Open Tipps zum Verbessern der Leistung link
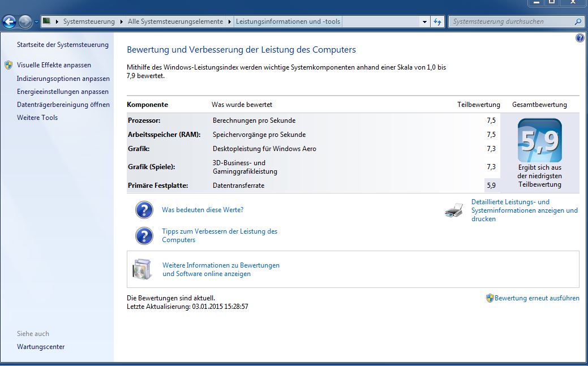The height and width of the screenshot is (366, 588). (x=220, y=235)
